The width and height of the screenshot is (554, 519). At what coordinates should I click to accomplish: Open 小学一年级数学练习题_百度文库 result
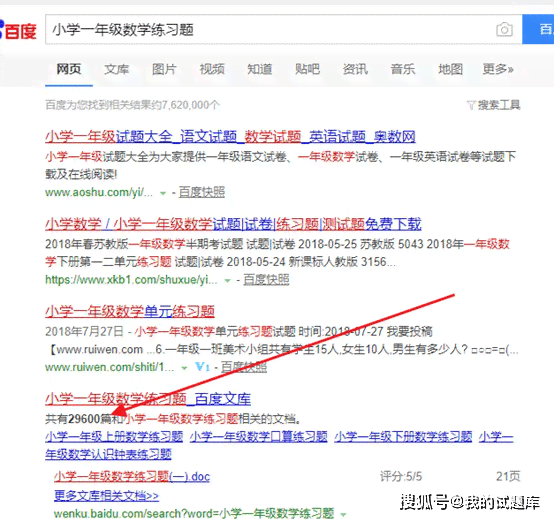coord(148,399)
